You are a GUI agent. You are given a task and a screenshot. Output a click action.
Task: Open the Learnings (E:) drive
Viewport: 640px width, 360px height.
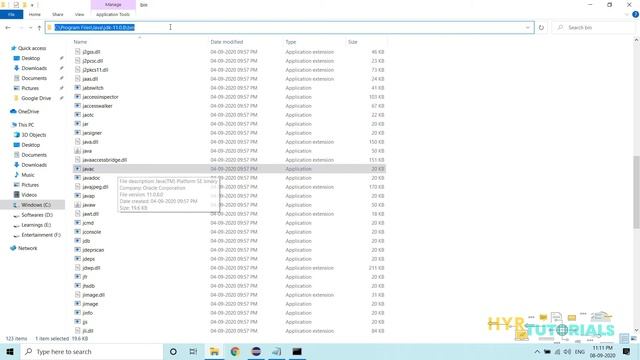pyautogui.click(x=36, y=225)
